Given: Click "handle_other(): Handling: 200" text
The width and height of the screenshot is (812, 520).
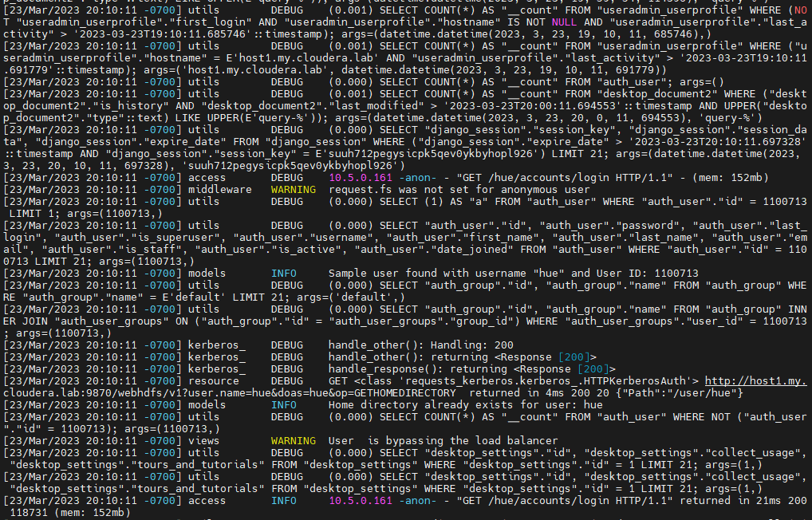Looking at the screenshot, I should [x=420, y=345].
